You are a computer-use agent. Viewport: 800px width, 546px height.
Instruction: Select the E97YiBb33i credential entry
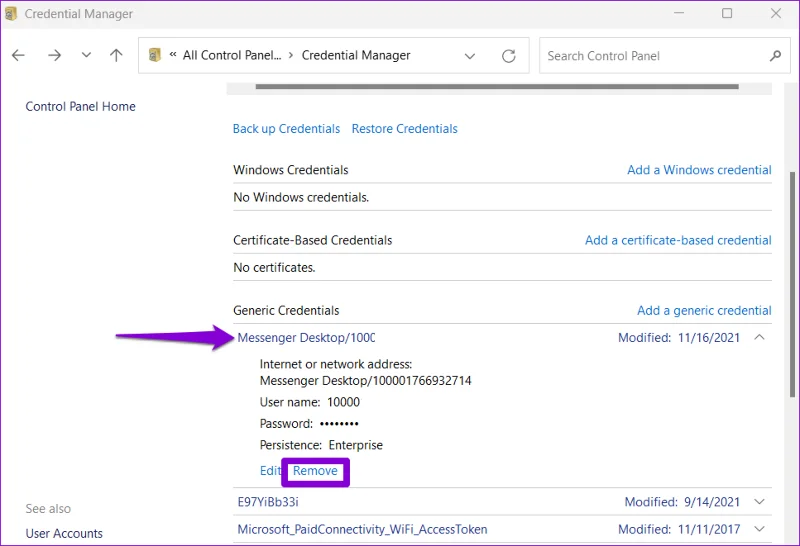click(268, 502)
